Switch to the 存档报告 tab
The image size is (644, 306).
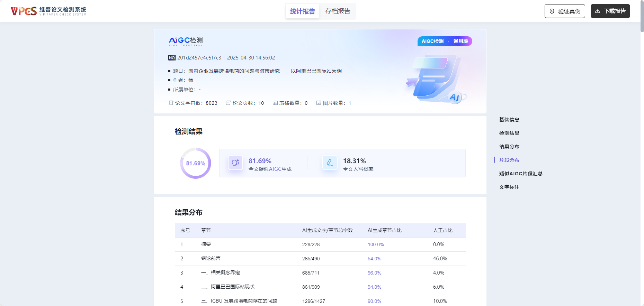(338, 11)
